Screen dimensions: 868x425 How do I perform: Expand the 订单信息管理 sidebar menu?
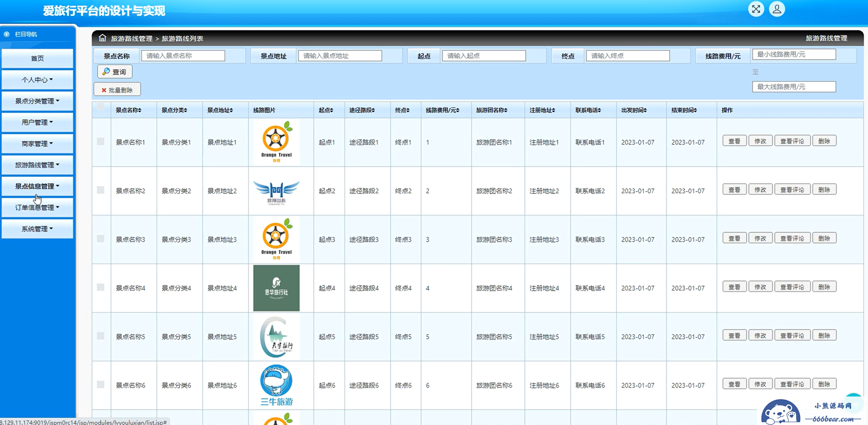click(x=37, y=207)
